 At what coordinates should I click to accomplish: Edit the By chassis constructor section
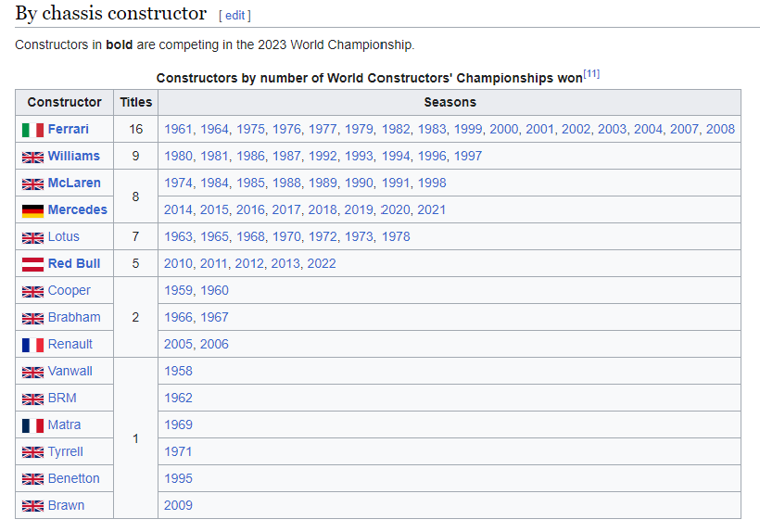coord(235,16)
